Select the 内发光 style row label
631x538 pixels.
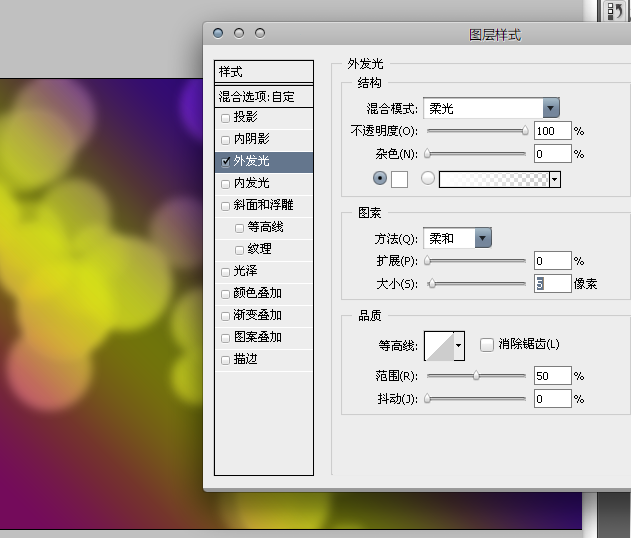pos(252,183)
